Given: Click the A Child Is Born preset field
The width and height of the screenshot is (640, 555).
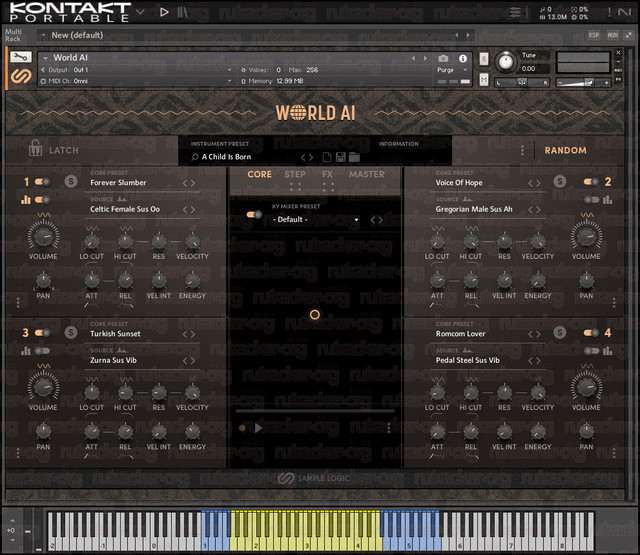Looking at the screenshot, I should 227,157.
